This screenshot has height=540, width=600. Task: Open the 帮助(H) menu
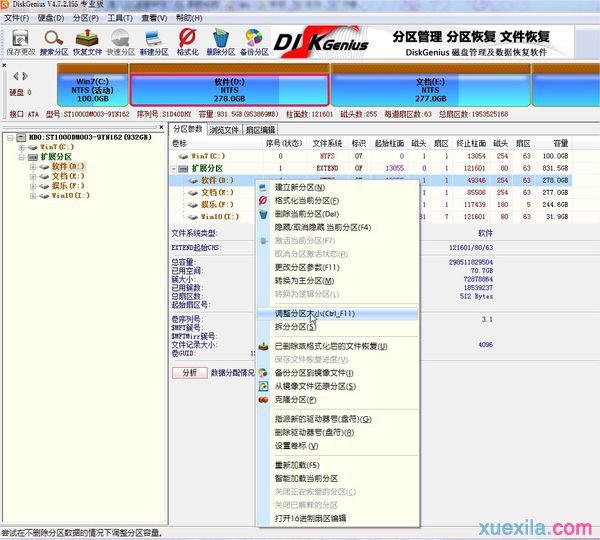click(189, 18)
